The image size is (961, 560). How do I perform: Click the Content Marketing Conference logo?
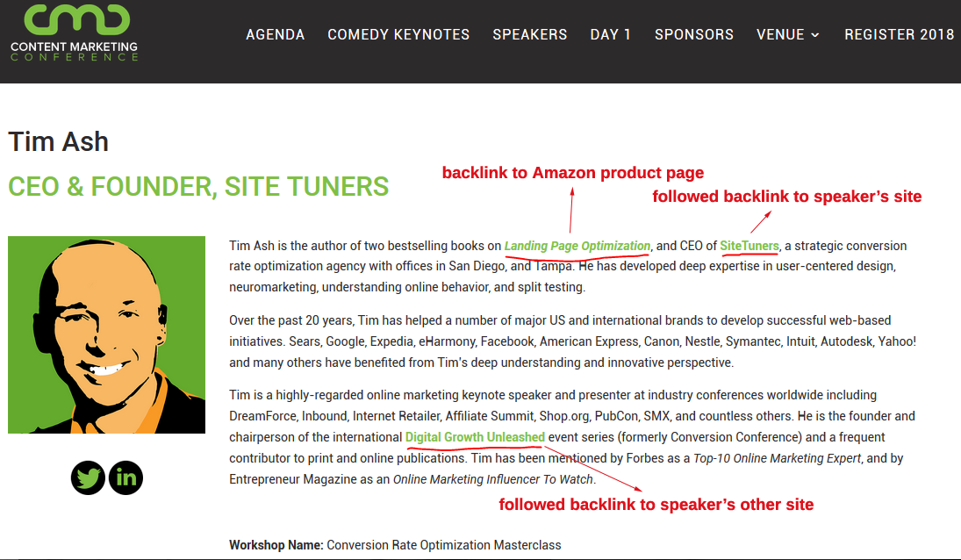point(75,33)
